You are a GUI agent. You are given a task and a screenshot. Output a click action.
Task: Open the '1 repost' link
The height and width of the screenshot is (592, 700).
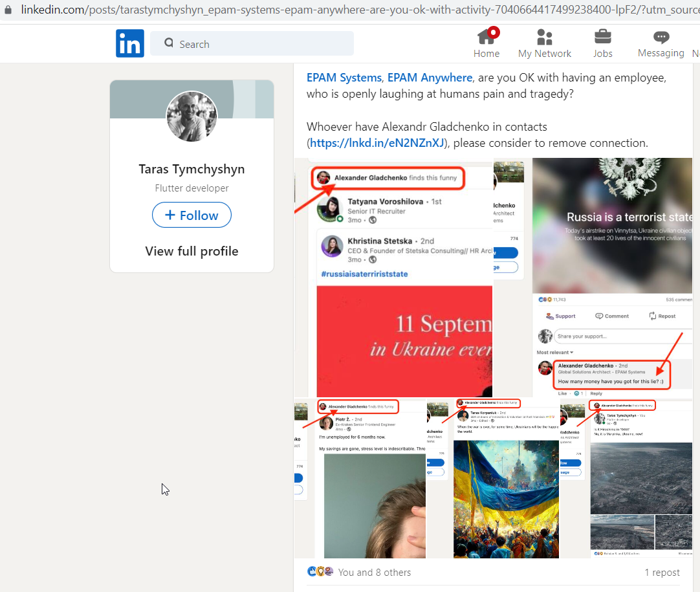click(x=662, y=573)
